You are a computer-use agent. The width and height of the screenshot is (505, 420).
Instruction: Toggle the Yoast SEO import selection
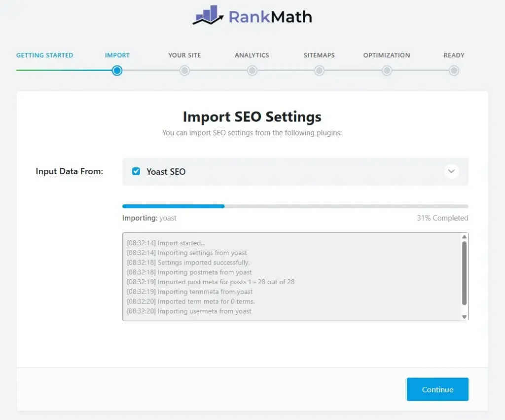coord(136,171)
